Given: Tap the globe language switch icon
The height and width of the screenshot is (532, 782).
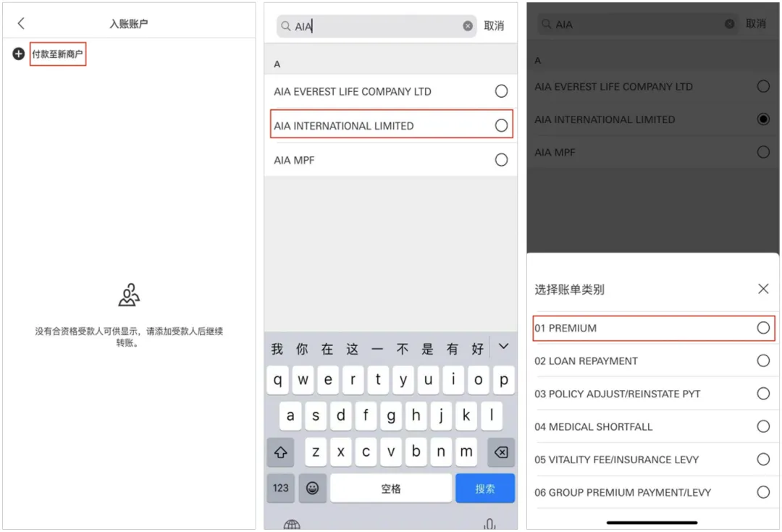Looking at the screenshot, I should 292,525.
